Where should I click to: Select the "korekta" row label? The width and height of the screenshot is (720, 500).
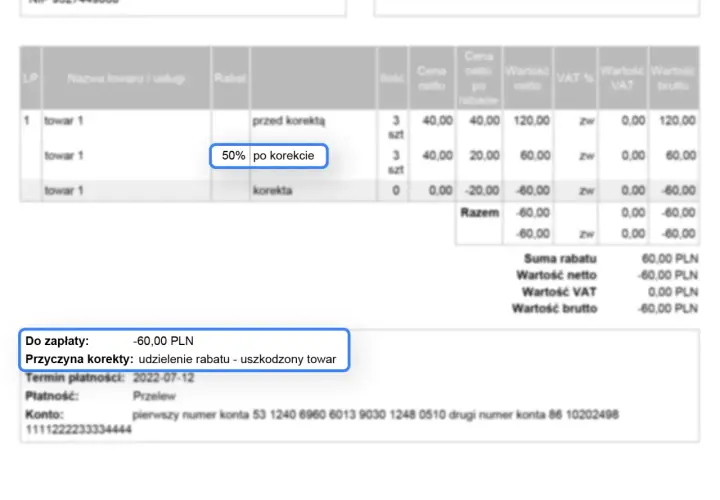click(x=272, y=190)
